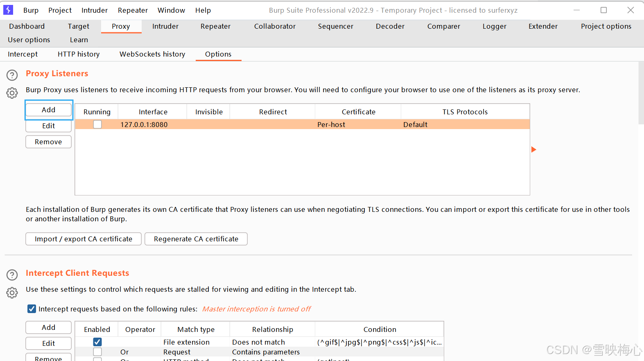
Task: Click the Redirect column header
Action: click(x=273, y=112)
